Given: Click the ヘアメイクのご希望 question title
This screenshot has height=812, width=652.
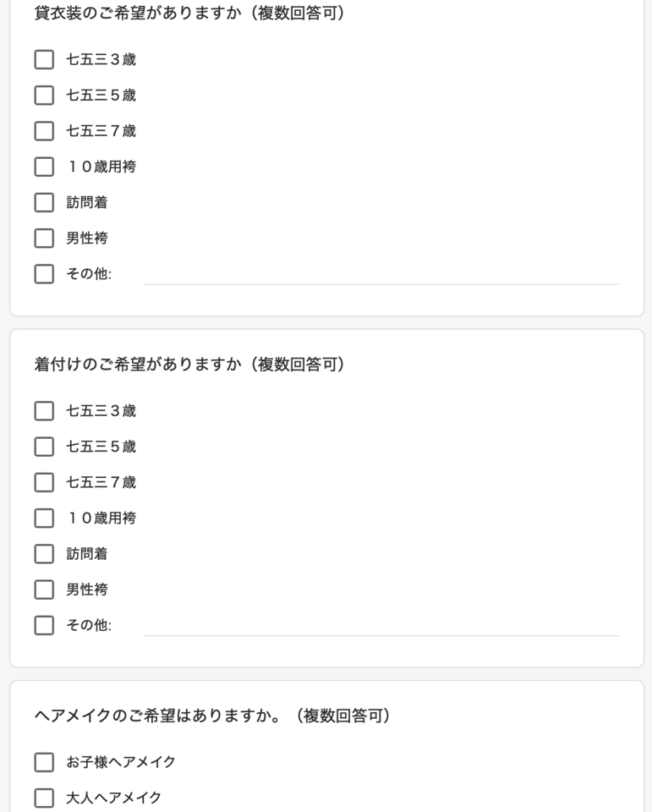Looking at the screenshot, I should tap(212, 716).
